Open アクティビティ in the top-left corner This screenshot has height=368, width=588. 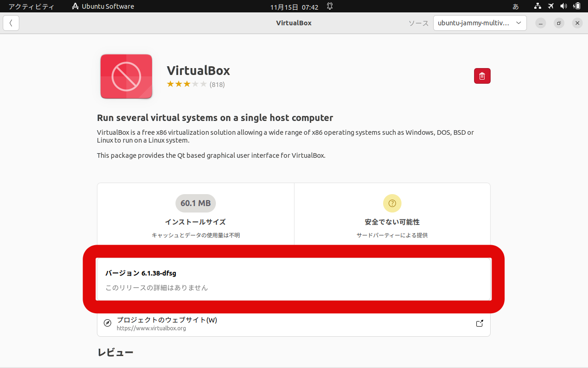coord(31,6)
